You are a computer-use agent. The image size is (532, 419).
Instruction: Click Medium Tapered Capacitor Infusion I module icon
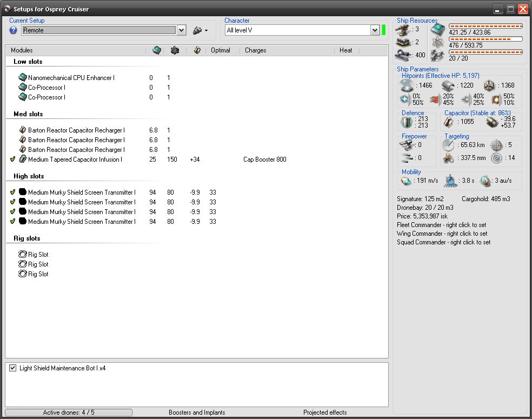(x=23, y=159)
